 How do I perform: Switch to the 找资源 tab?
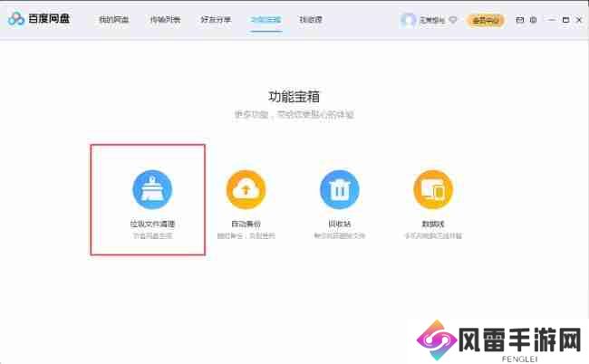[311, 20]
